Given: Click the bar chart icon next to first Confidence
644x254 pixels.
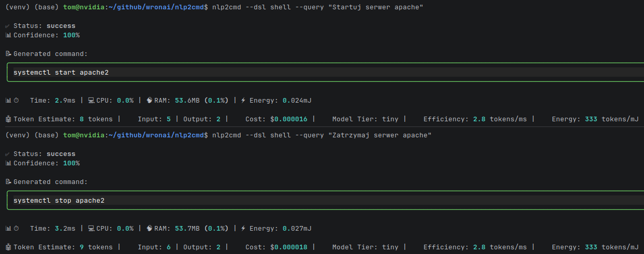Looking at the screenshot, I should [x=8, y=35].
